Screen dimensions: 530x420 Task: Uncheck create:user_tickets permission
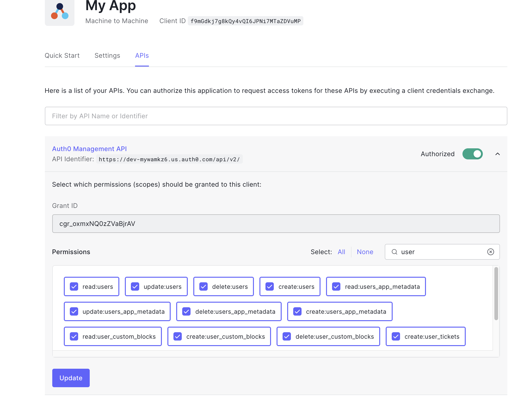(x=396, y=336)
